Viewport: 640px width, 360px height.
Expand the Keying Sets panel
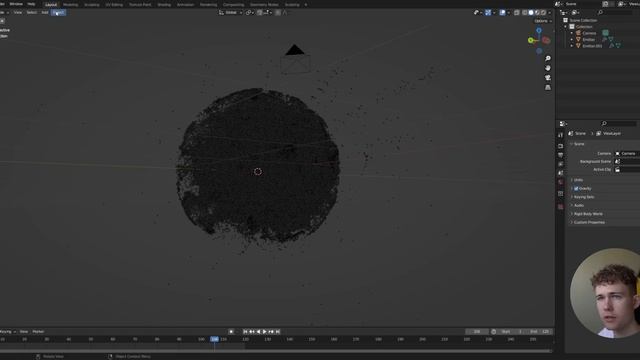pos(584,197)
